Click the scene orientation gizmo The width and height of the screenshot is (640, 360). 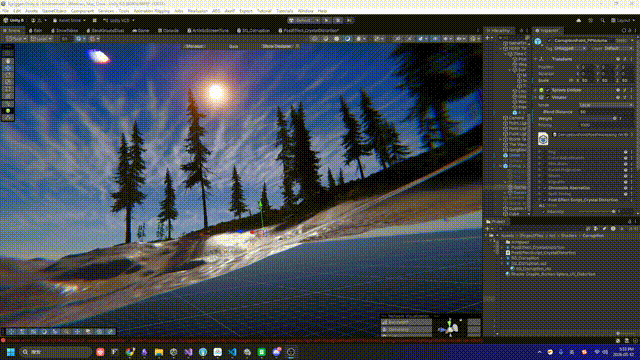[x=450, y=327]
